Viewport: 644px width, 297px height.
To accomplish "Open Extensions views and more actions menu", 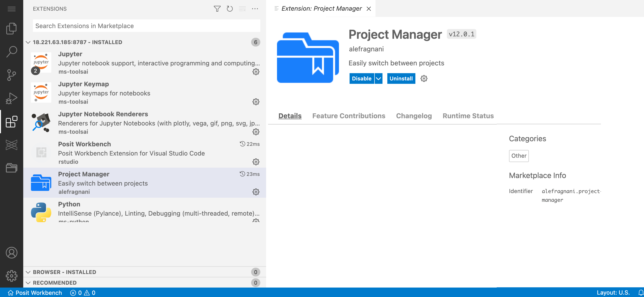I will [x=255, y=9].
